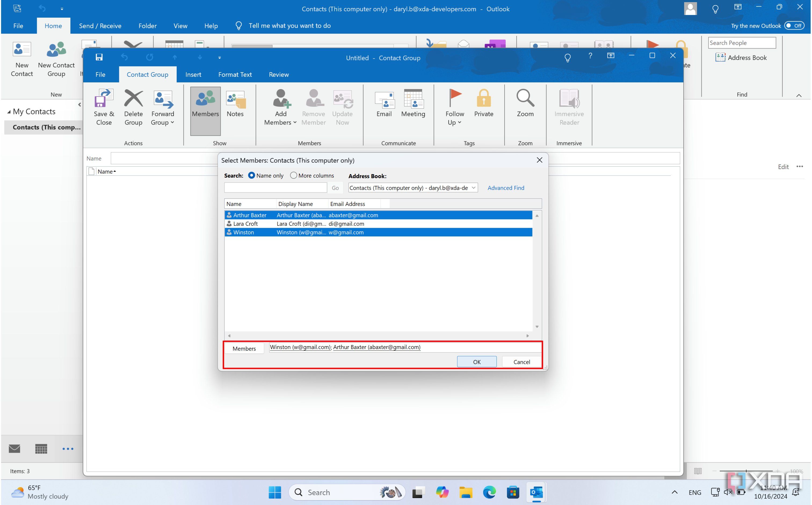The height and width of the screenshot is (505, 812).
Task: Open the Forward Group menu
Action: [163, 108]
